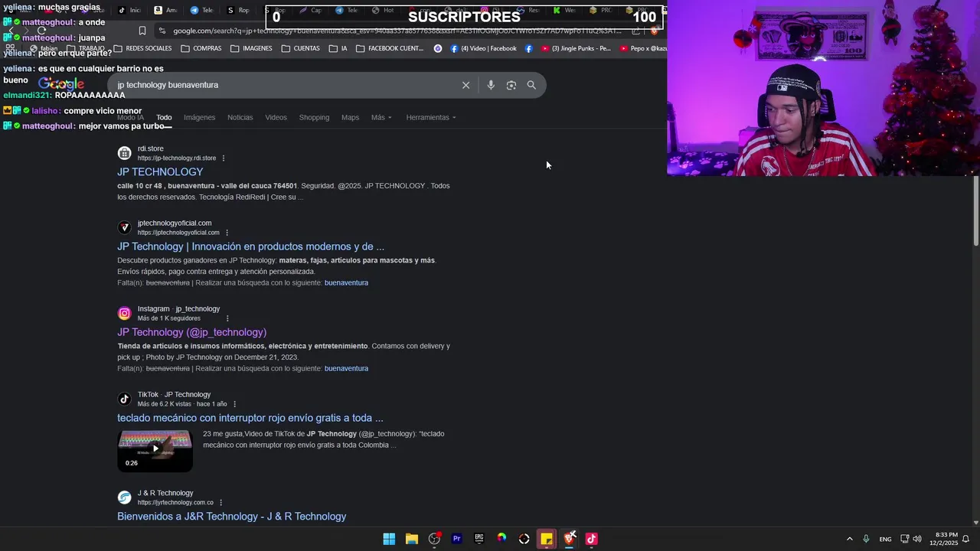This screenshot has width=980, height=551.
Task: Open options menu for rdi.store result
Action: [x=224, y=158]
